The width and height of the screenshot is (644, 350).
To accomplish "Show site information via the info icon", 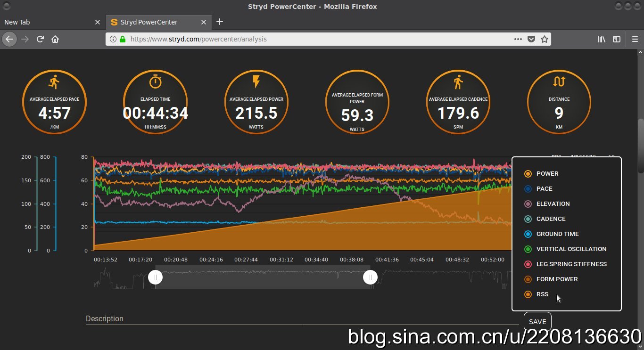I will point(113,39).
